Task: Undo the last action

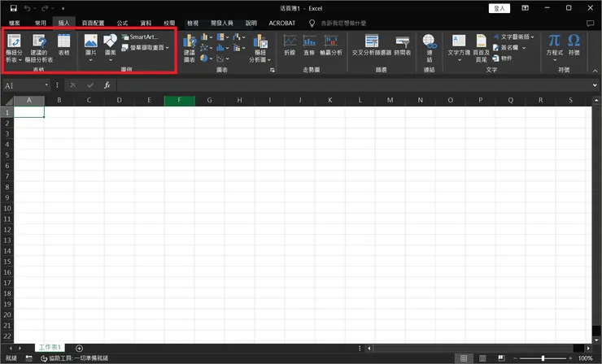Action: (x=27, y=8)
